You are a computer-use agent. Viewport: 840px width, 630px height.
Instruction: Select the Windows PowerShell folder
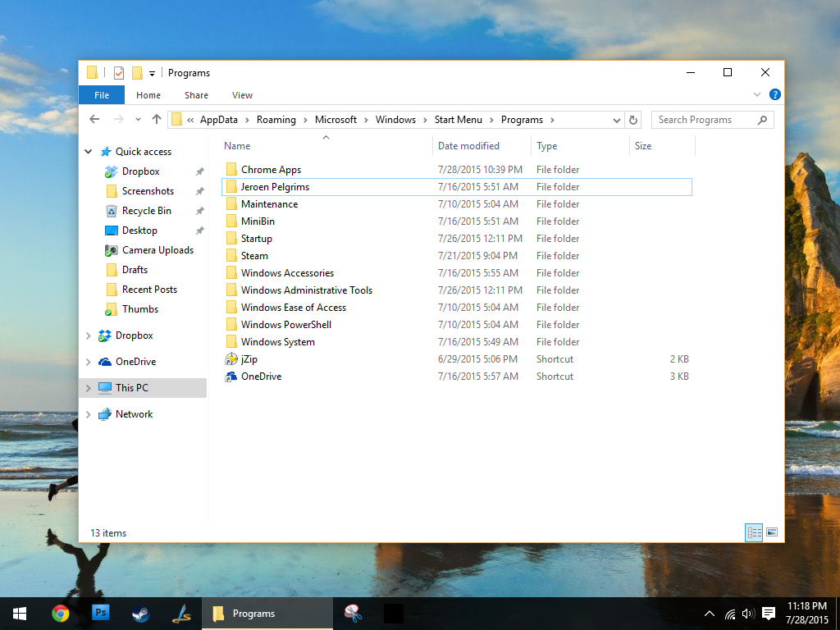click(456, 325)
